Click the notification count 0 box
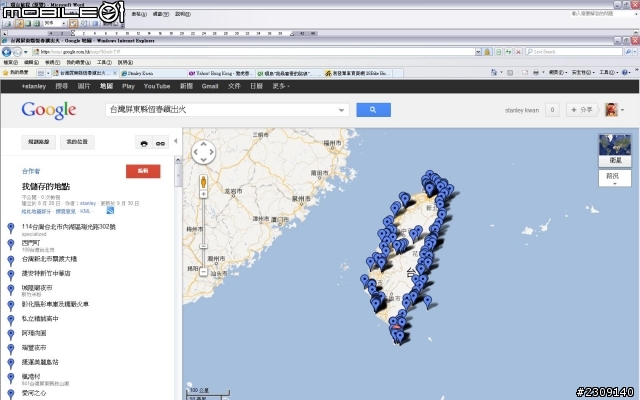Screen dimensions: 640x400 (552, 110)
